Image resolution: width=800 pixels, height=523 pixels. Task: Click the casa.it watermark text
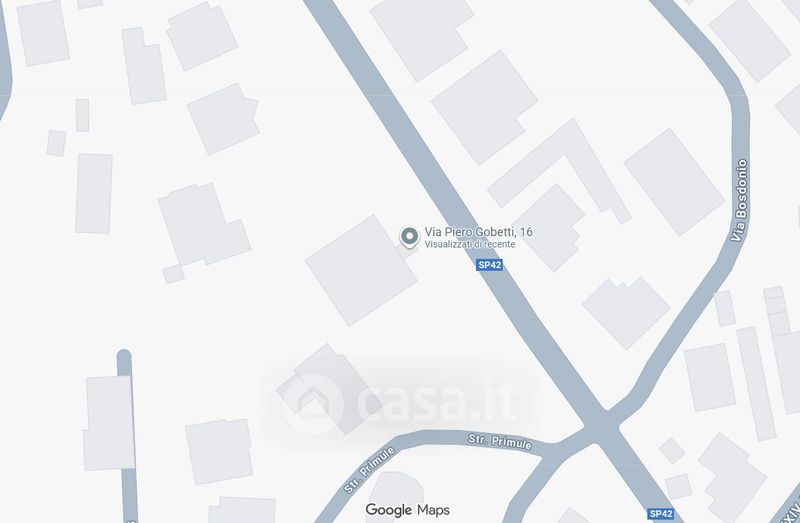[438, 403]
